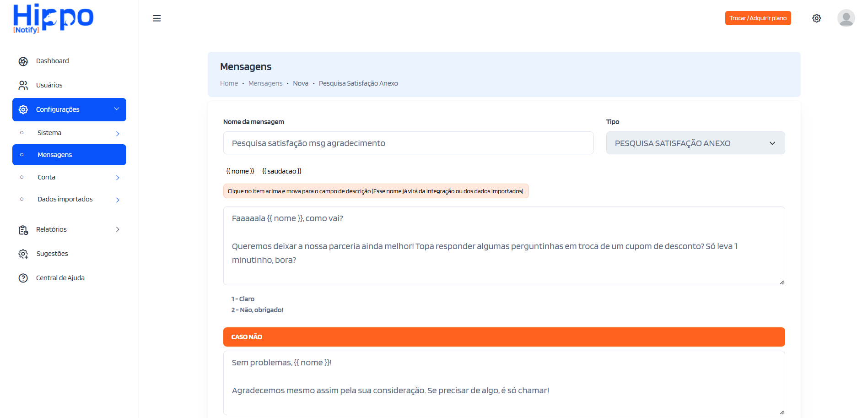The width and height of the screenshot is (868, 418).
Task: Click the CASO NÃO reply text area
Action: pos(504,383)
